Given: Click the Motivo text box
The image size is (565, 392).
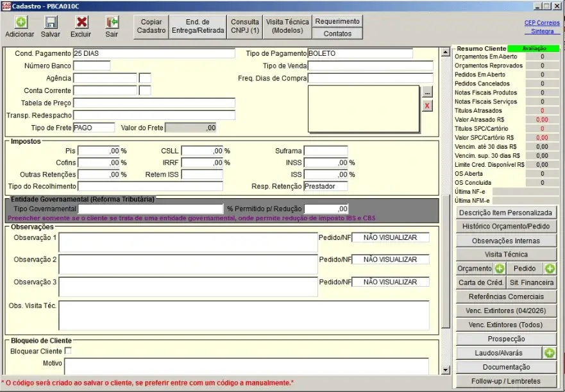Looking at the screenshot, I should [x=246, y=366].
